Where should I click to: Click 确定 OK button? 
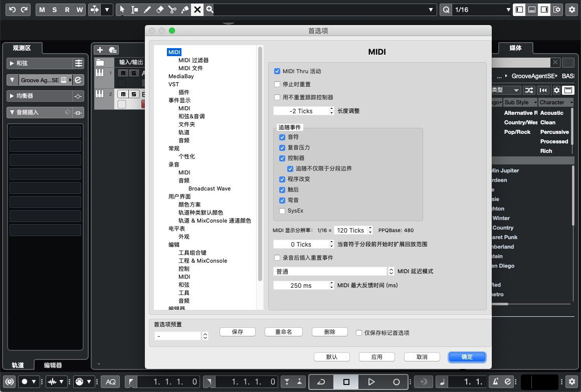tap(467, 357)
